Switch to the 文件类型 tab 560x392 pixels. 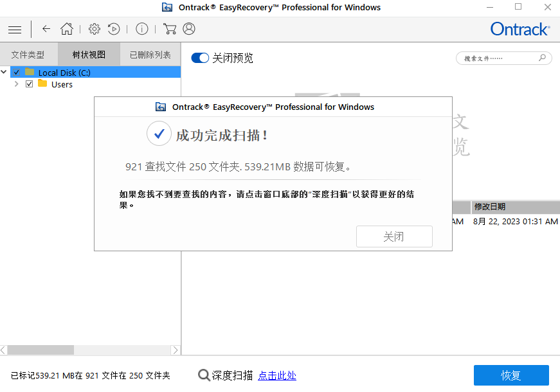coord(28,54)
